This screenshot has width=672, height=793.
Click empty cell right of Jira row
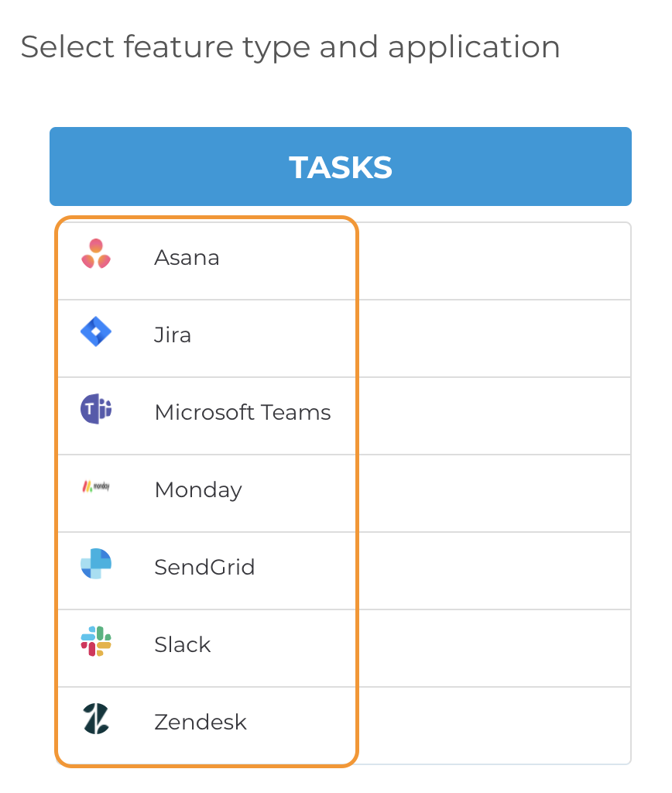[494, 338]
